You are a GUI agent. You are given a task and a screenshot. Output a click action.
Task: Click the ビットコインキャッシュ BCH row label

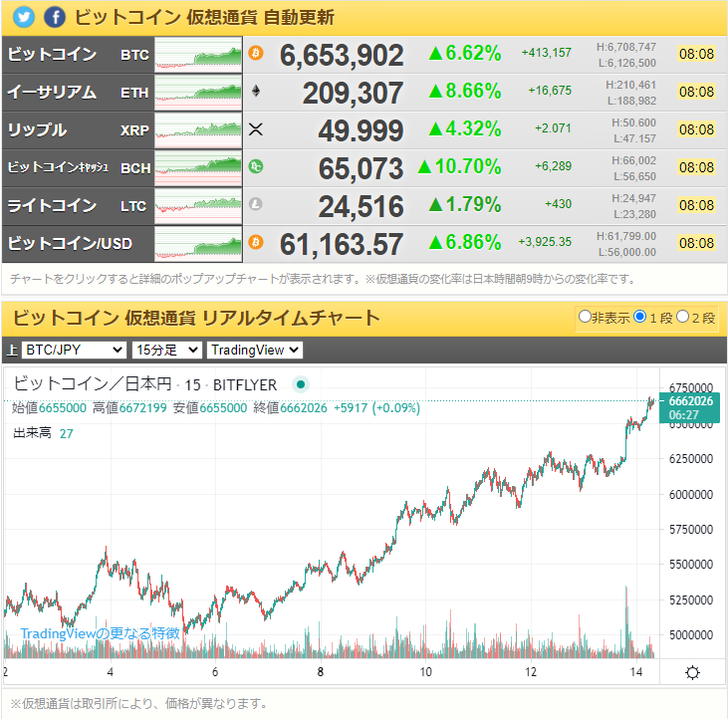(x=79, y=168)
